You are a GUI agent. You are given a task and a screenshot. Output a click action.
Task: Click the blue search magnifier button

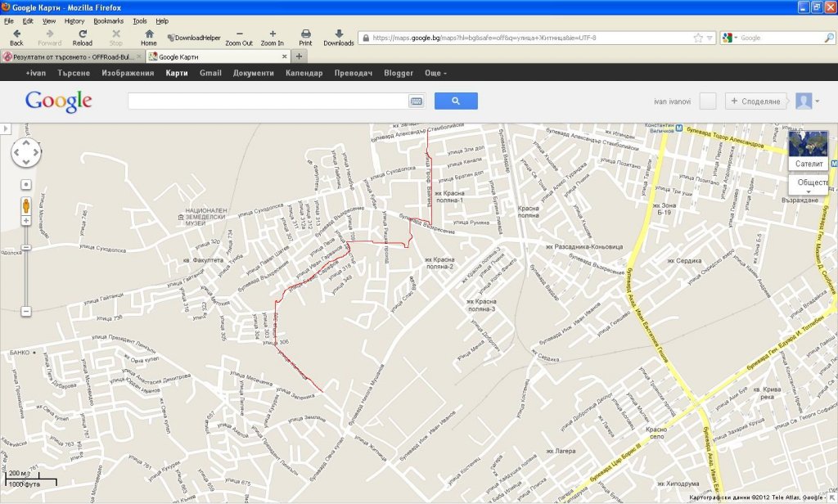pyautogui.click(x=456, y=101)
